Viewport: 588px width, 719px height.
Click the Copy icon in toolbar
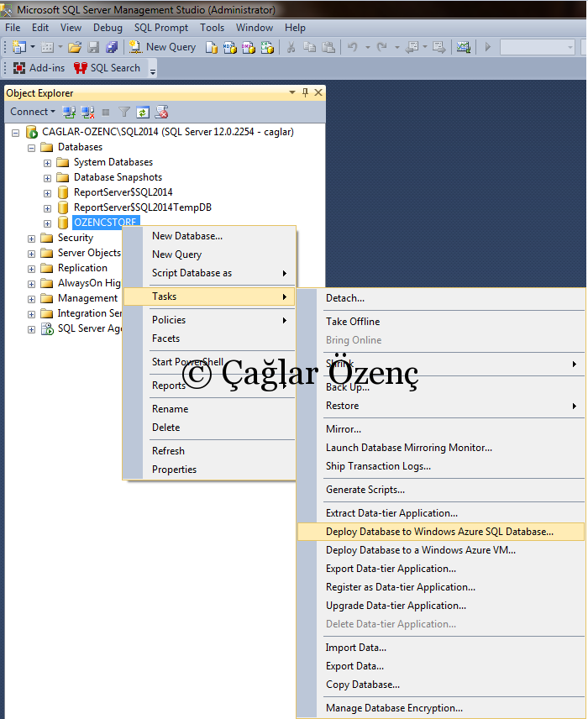[x=310, y=47]
